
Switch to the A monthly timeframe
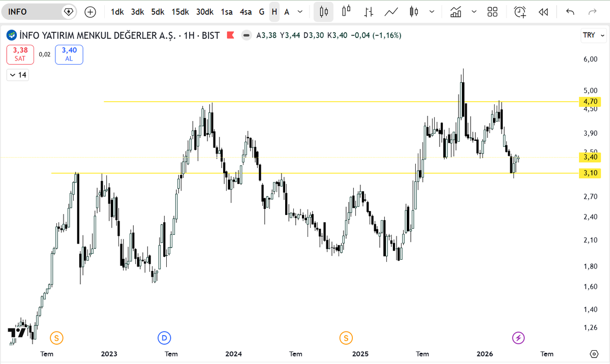(287, 12)
